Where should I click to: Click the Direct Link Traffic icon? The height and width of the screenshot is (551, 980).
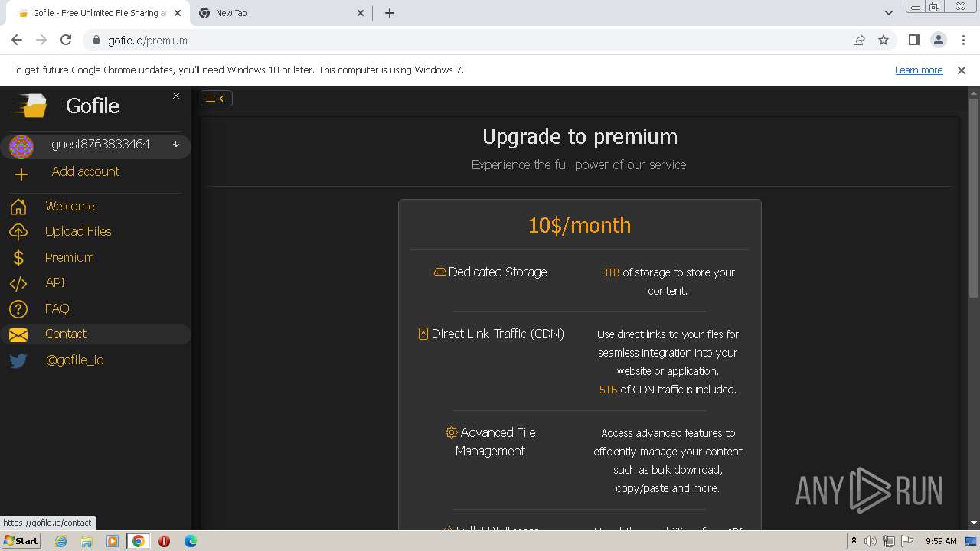423,334
